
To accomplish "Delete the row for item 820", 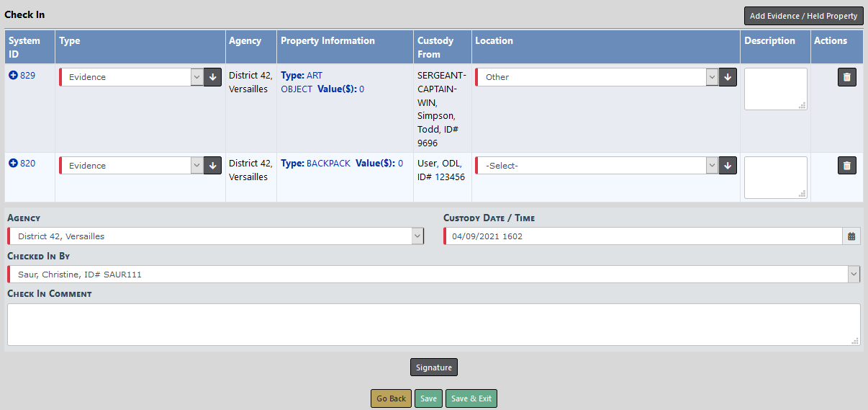I will pyautogui.click(x=846, y=166).
